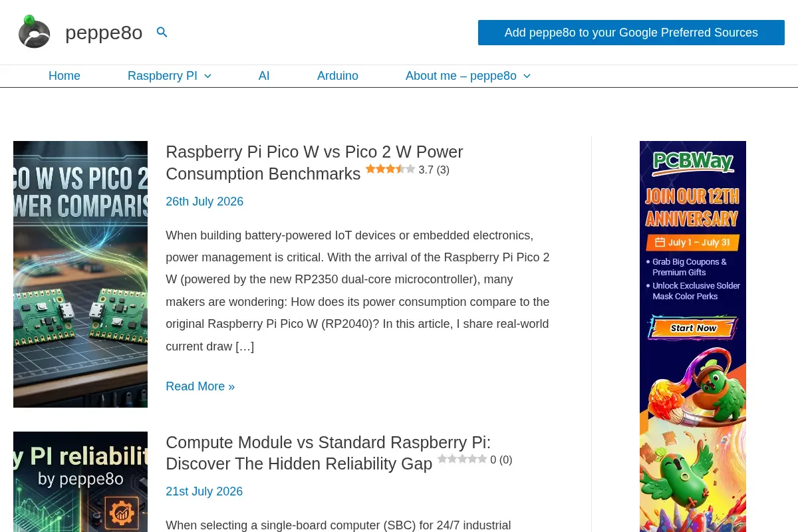Go to the Home menu item

[x=65, y=76]
